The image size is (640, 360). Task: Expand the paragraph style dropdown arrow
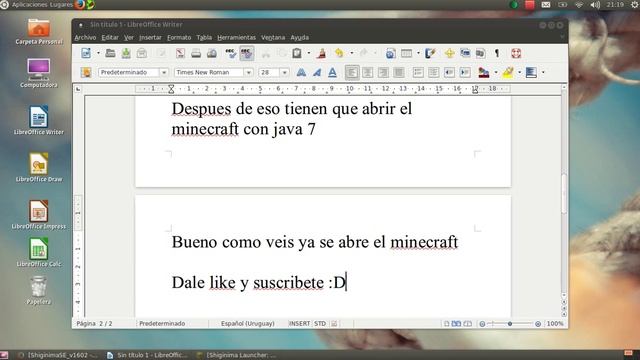[x=164, y=72]
